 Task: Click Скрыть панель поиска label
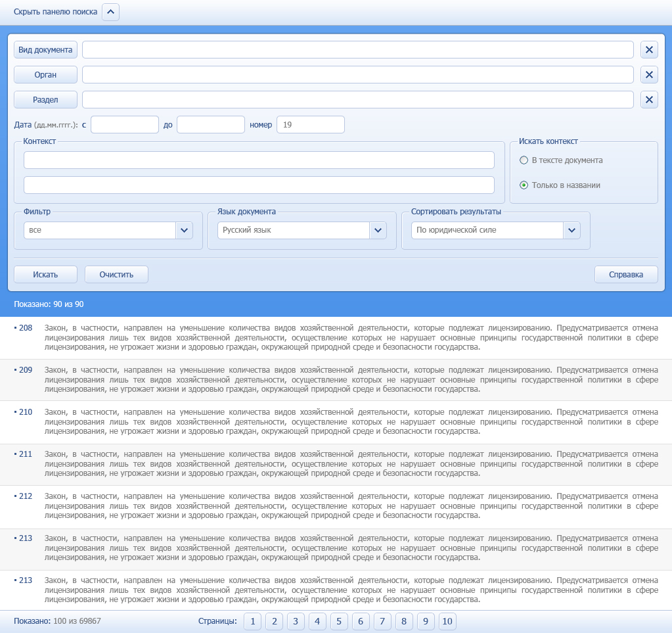56,12
